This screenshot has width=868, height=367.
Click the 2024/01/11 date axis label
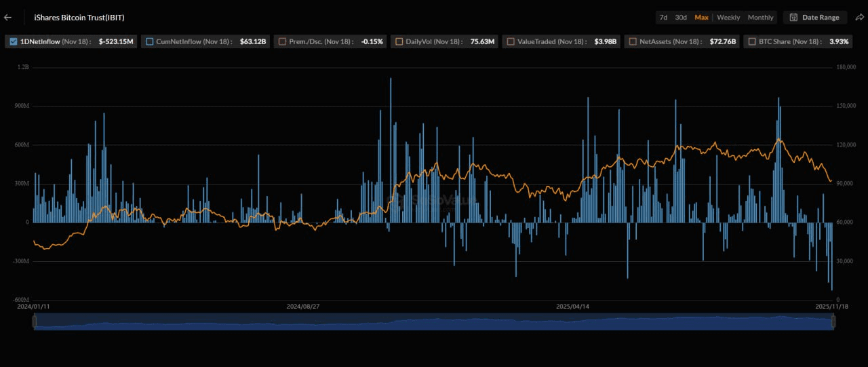pos(34,307)
